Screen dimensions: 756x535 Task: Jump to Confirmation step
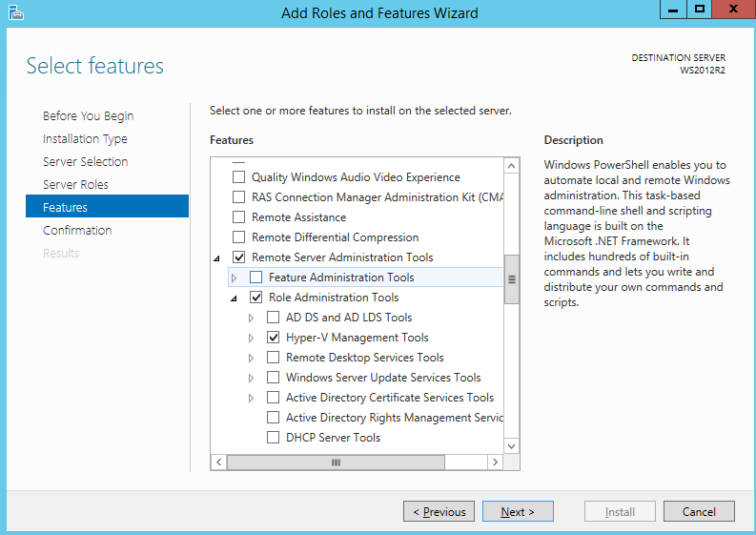tap(77, 230)
